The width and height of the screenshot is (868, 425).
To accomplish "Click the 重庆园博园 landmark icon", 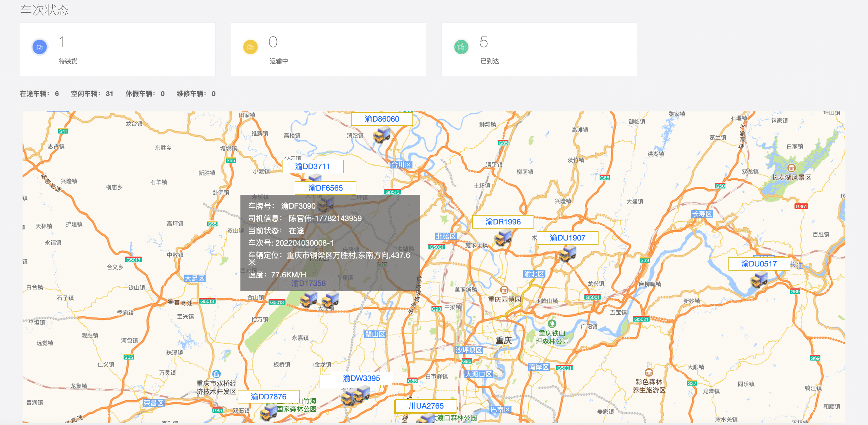I will 504,290.
